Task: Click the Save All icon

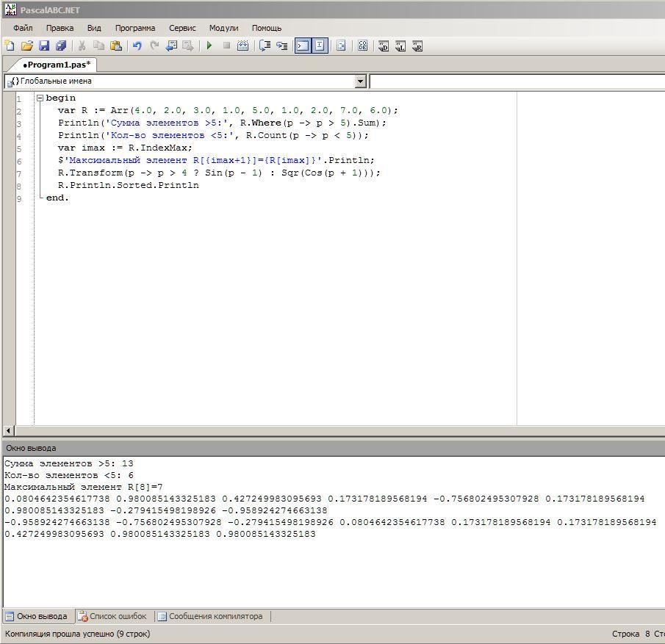Action: [x=61, y=46]
